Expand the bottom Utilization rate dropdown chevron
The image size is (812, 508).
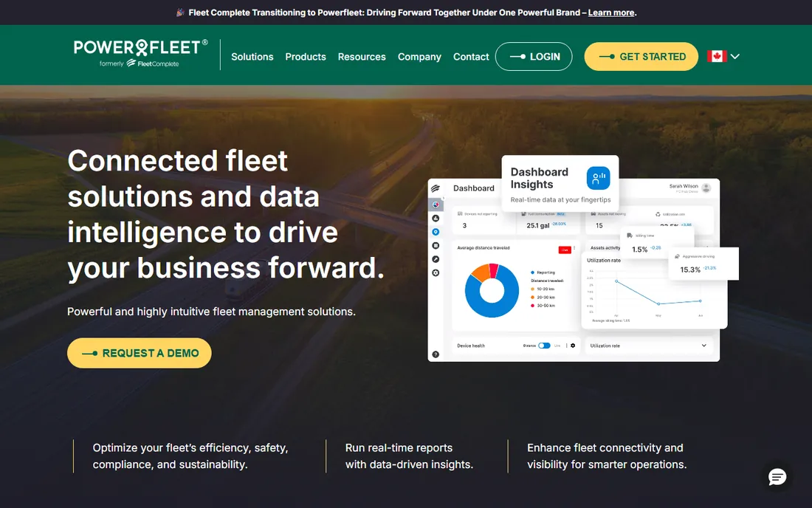click(703, 346)
